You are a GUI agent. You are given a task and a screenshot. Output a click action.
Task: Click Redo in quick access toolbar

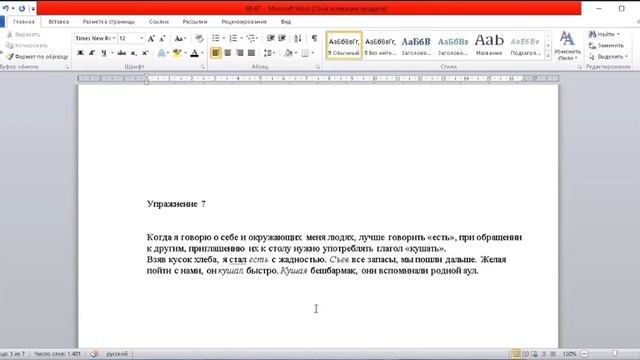22,8
